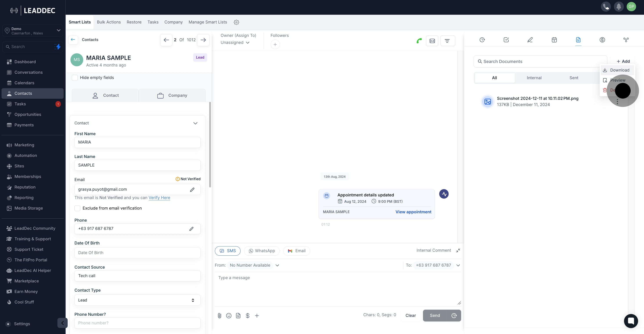The width and height of the screenshot is (644, 334).
Task: Click the Date Of Birth field
Action: tap(137, 253)
